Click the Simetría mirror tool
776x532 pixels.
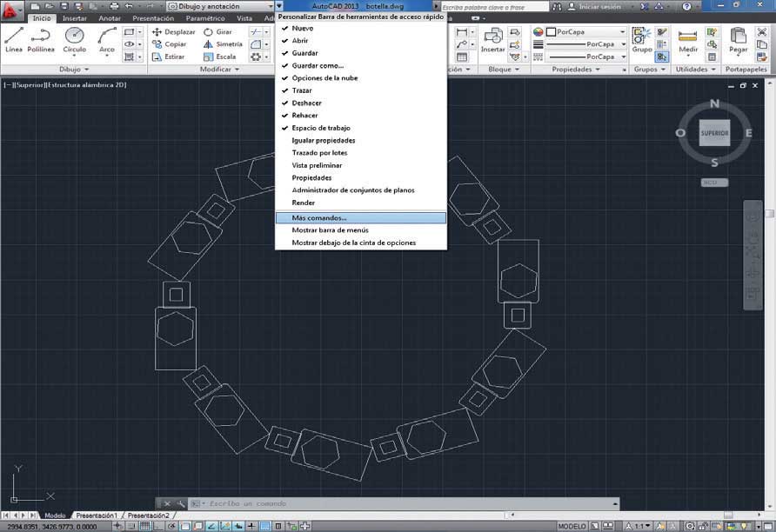223,44
